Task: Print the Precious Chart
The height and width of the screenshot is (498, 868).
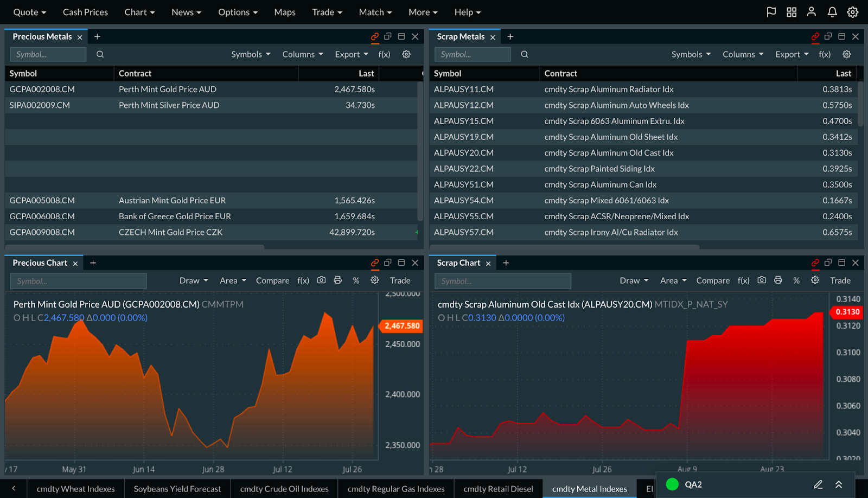Action: pyautogui.click(x=338, y=280)
